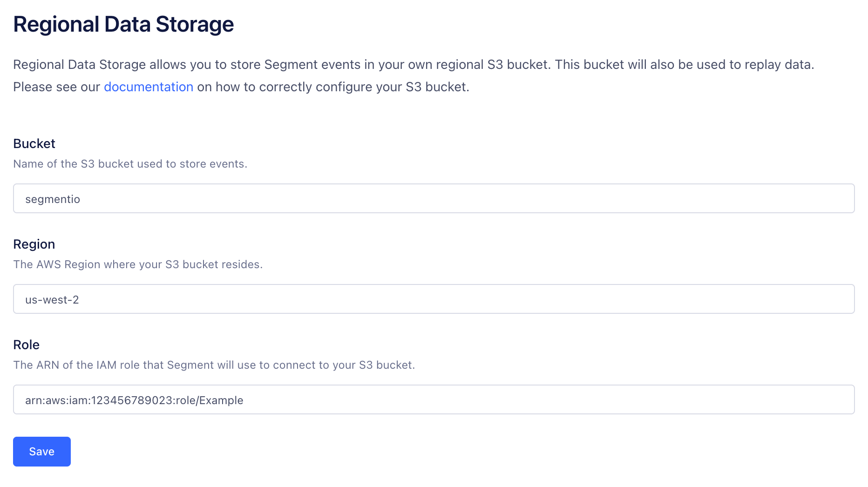Click the Regional Data Storage page heading
Screen dimensions: 868x487
123,24
